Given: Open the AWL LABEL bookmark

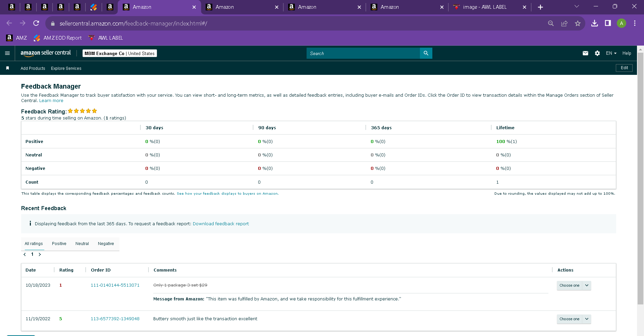Looking at the screenshot, I should tap(105, 38).
